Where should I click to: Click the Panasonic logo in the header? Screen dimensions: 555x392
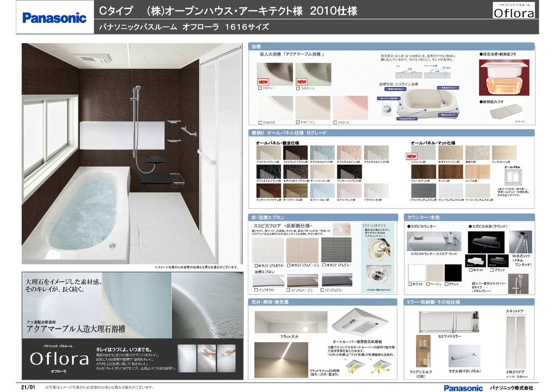54,18
